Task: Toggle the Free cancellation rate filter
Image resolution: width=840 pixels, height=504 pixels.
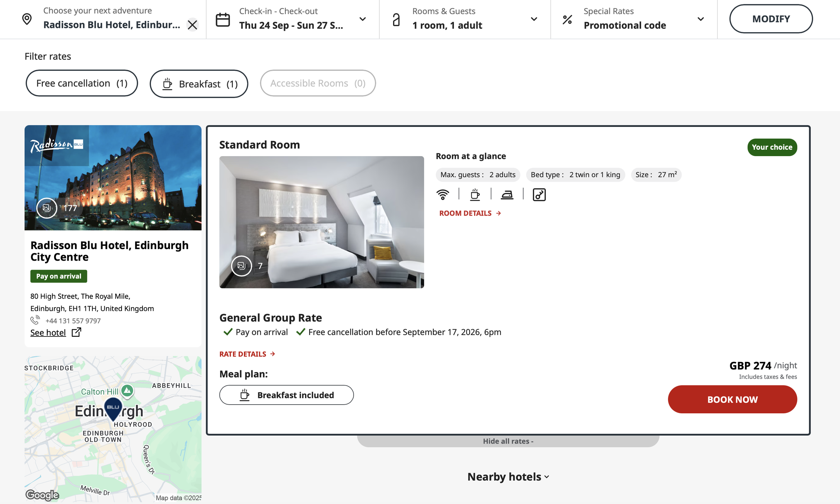Action: pos(82,83)
